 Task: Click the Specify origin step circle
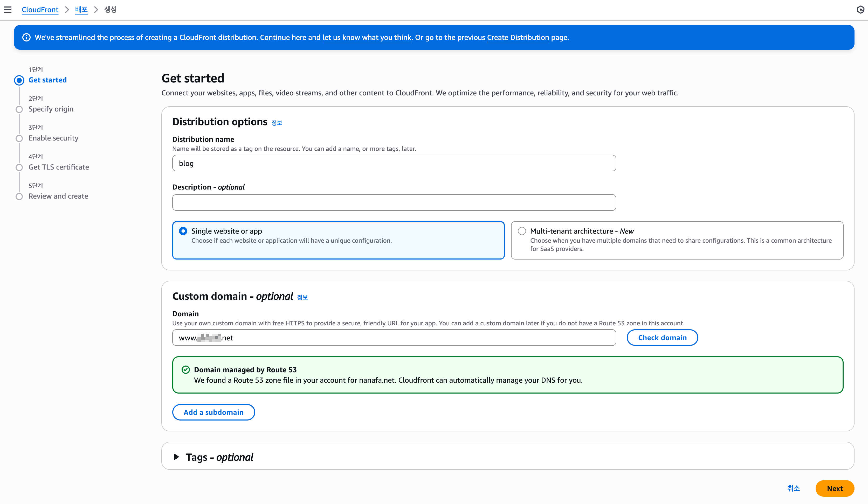[x=19, y=109]
